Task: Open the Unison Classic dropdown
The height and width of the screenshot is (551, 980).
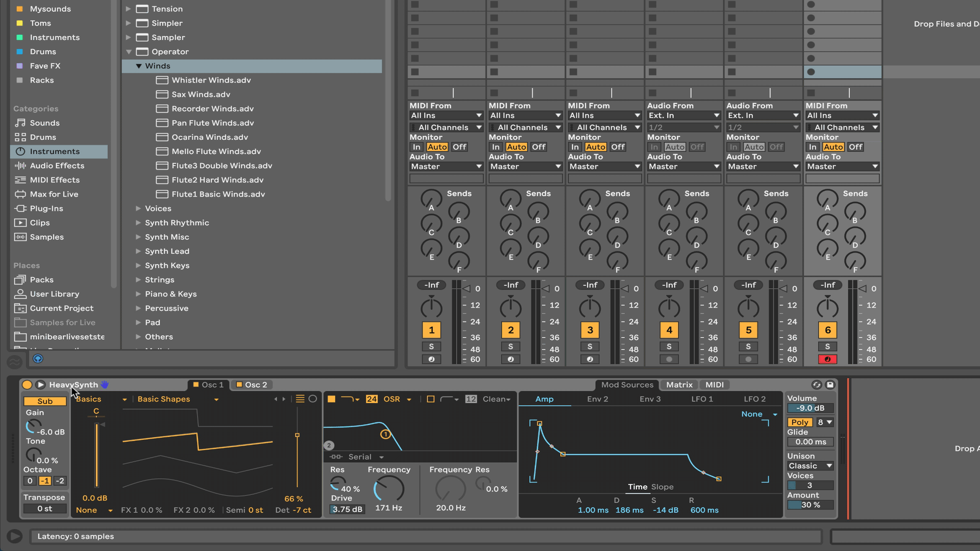Action: [x=810, y=466]
